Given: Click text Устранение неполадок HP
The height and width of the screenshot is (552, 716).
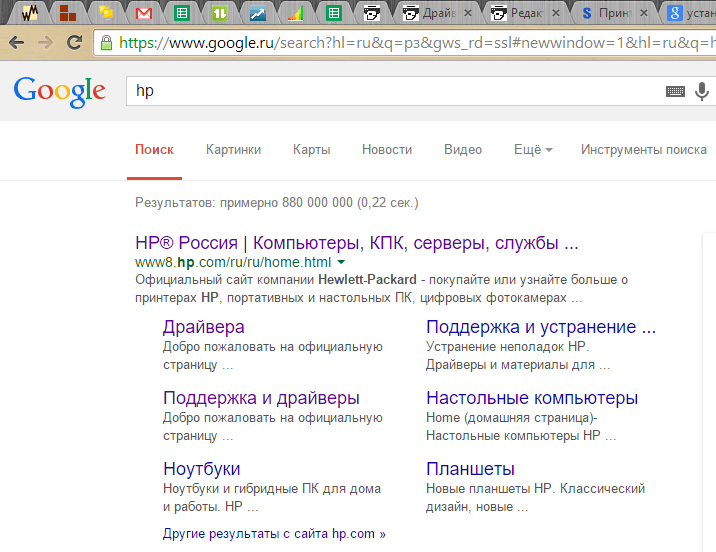Looking at the screenshot, I should pos(507,347).
